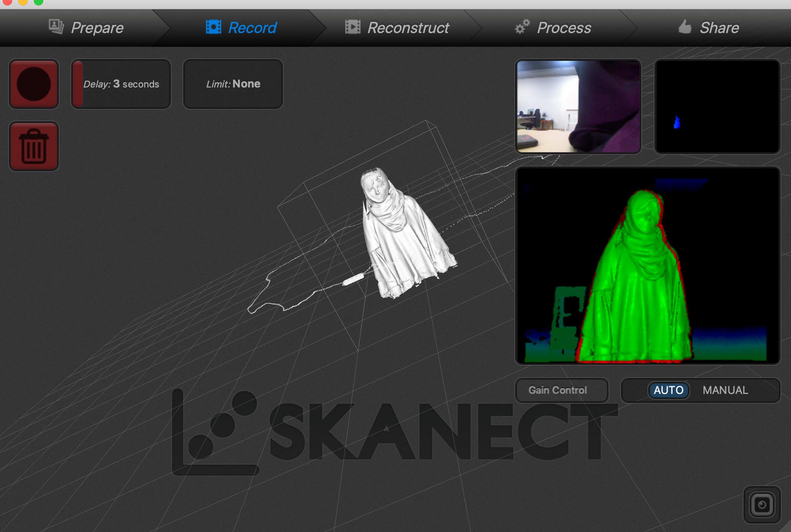Click the Process gears icon
Viewport: 791px width, 532px height.
coord(522,27)
